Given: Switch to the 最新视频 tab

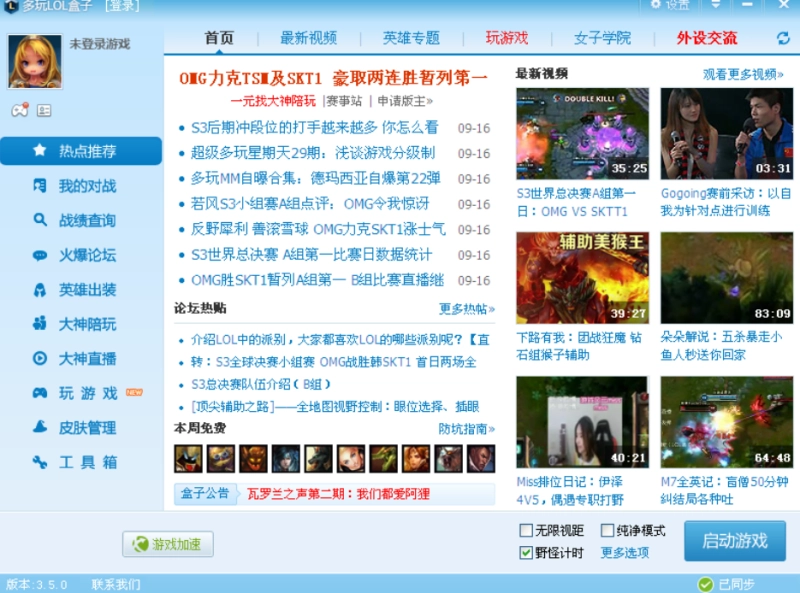Looking at the screenshot, I should click(x=309, y=38).
